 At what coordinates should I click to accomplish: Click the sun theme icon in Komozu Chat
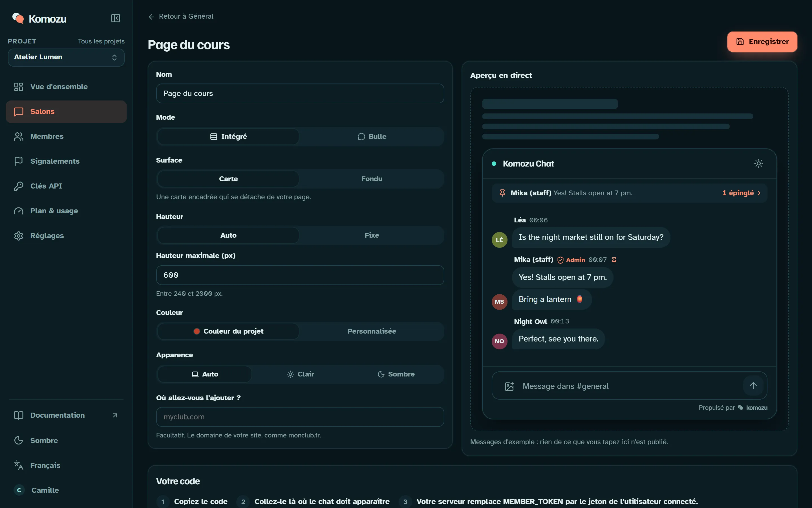(758, 164)
